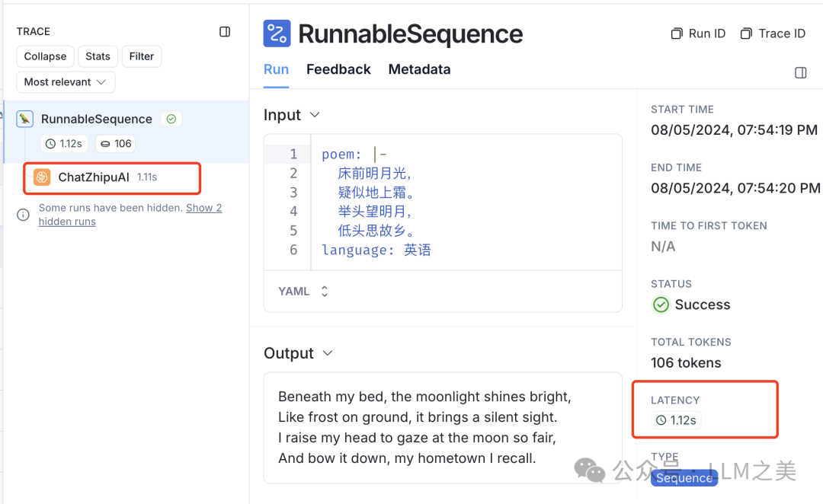Collapse the Output section chevron
Viewport: 823px width, 504px height.
coord(328,353)
